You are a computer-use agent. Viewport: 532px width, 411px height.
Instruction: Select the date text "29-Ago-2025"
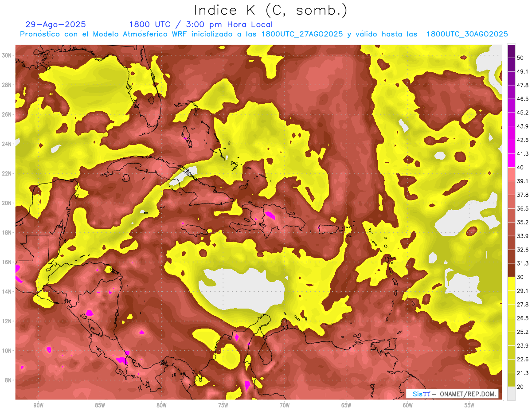[x=55, y=24]
